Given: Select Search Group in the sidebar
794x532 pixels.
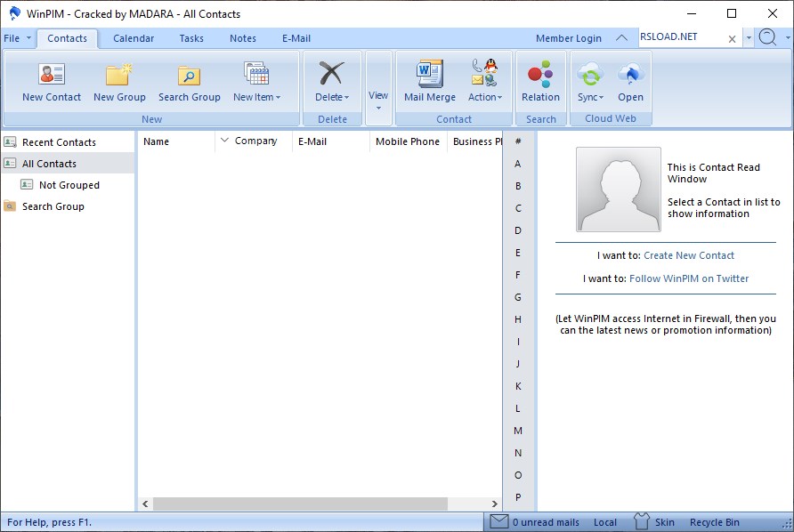Looking at the screenshot, I should click(x=68, y=206).
